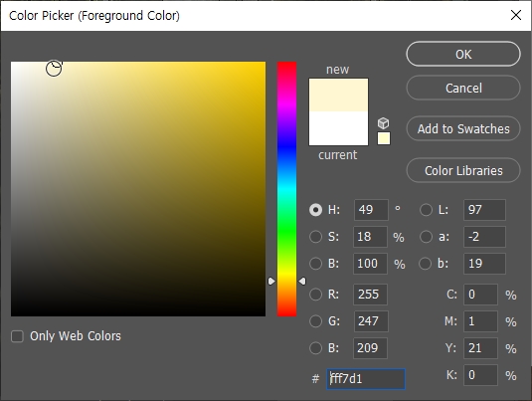This screenshot has height=401, width=532.
Task: Select the S saturation radio button
Action: coord(315,237)
